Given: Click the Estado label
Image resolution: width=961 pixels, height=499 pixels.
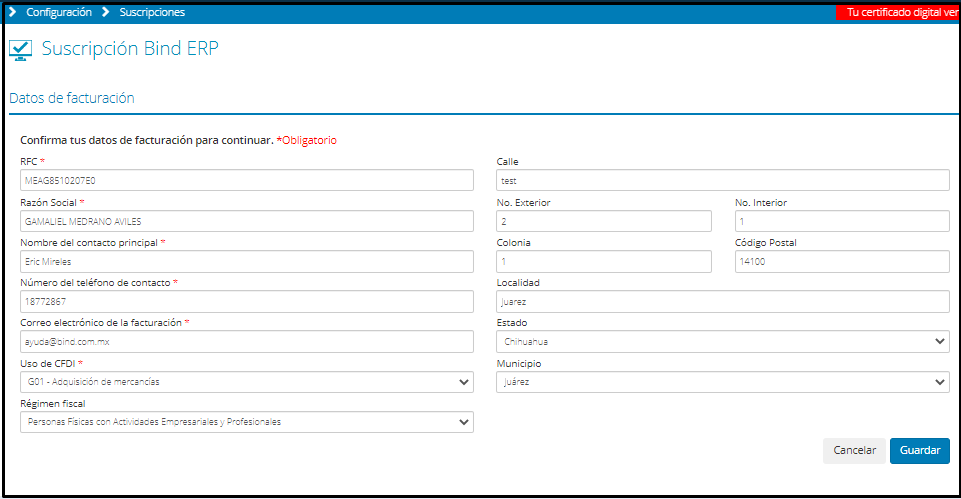Looking at the screenshot, I should pyautogui.click(x=512, y=322).
